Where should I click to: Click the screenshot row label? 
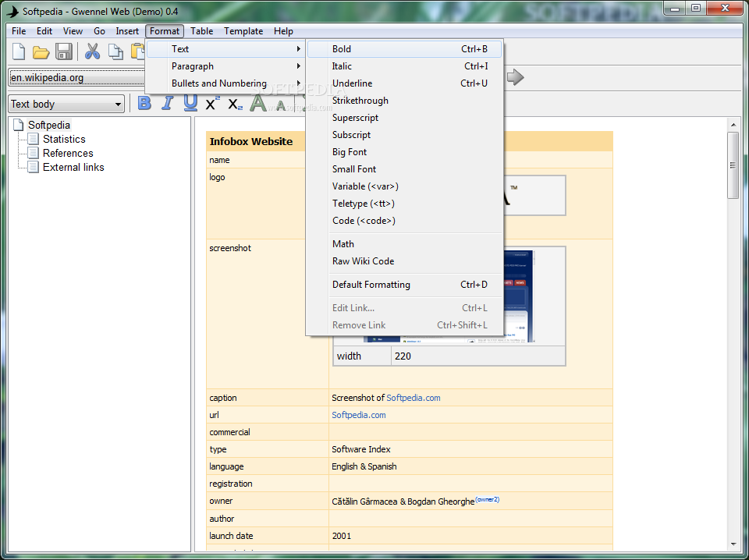(x=230, y=248)
